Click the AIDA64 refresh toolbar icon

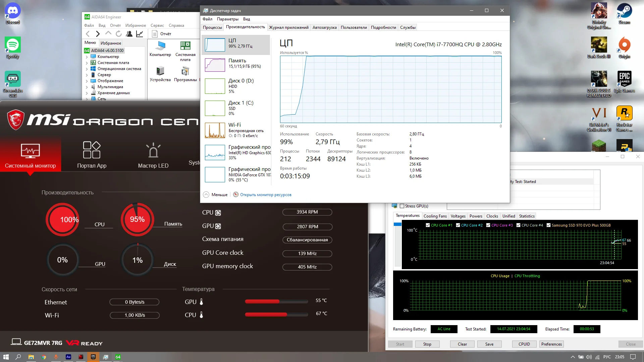point(119,34)
